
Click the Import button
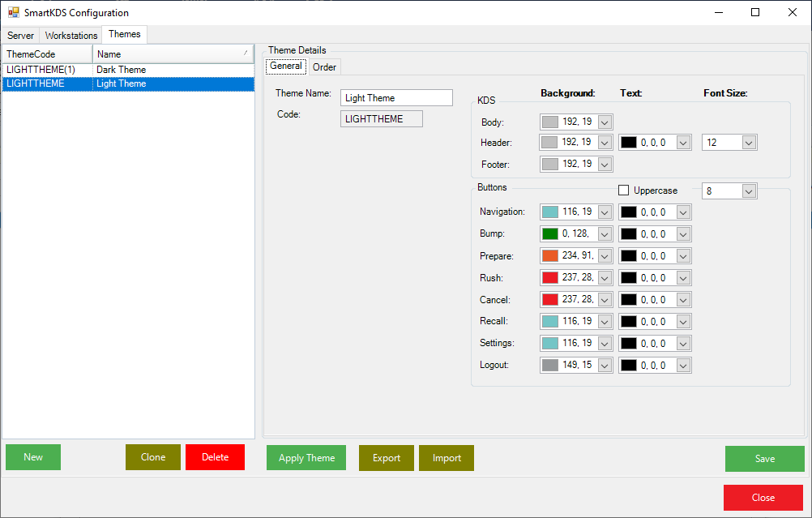pyautogui.click(x=447, y=458)
